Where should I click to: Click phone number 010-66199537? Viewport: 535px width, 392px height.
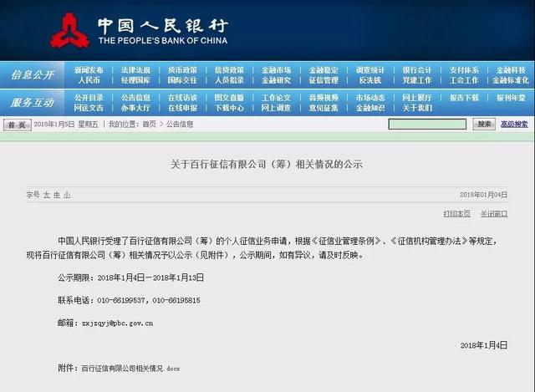click(x=121, y=301)
